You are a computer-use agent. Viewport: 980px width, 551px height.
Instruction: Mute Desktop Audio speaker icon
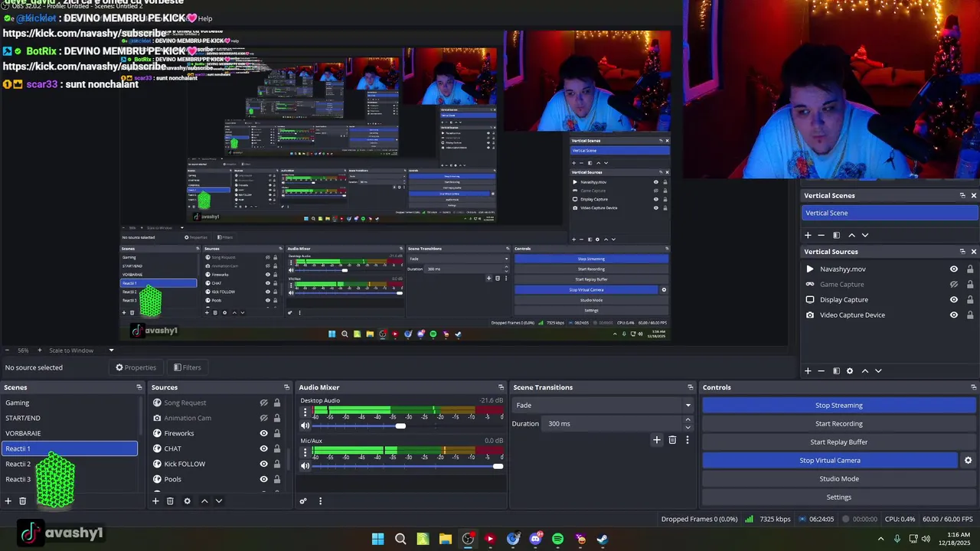305,425
